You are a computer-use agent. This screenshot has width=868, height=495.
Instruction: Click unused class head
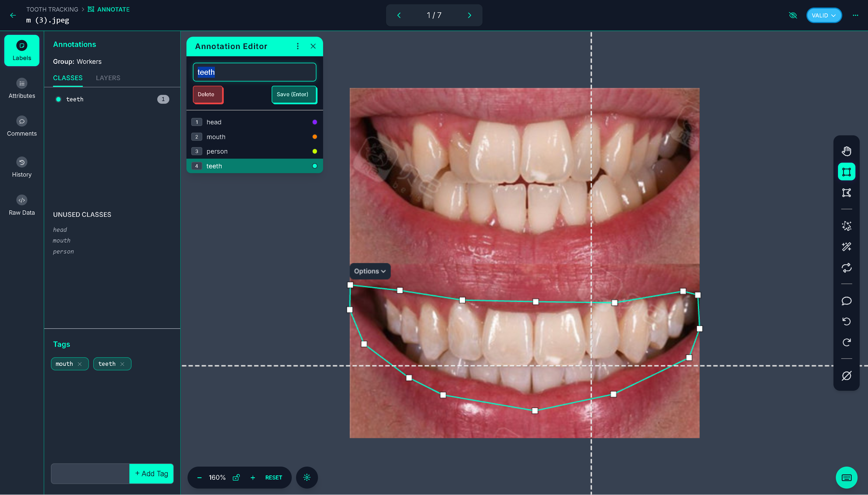[60, 230]
